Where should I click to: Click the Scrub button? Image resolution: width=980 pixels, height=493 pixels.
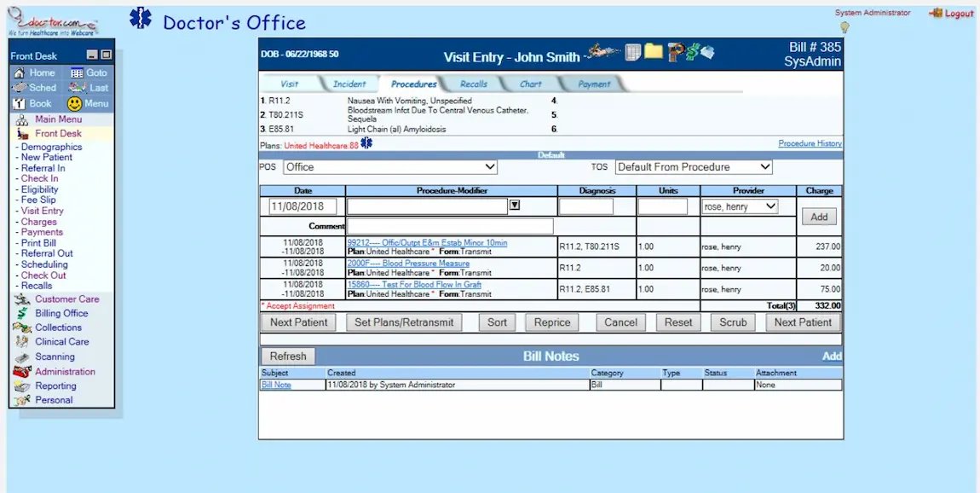732,322
